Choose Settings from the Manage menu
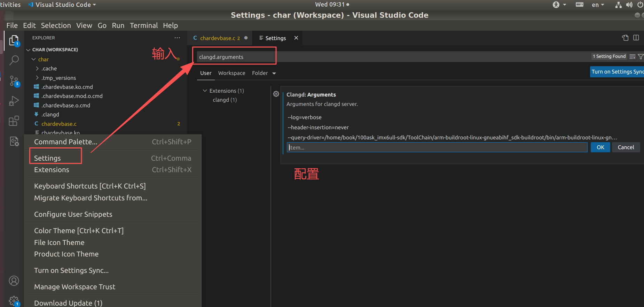Viewport: 644px width, 307px height. 113,158
